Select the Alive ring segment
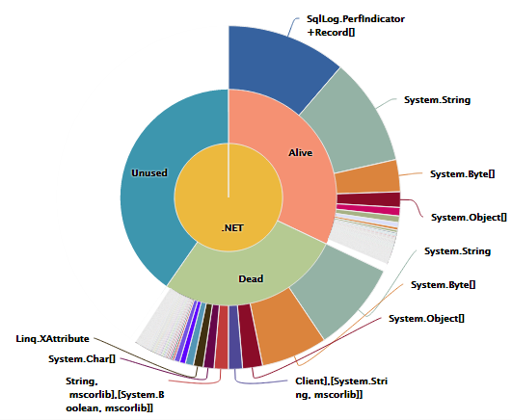This screenshot has width=512, height=420. click(294, 157)
